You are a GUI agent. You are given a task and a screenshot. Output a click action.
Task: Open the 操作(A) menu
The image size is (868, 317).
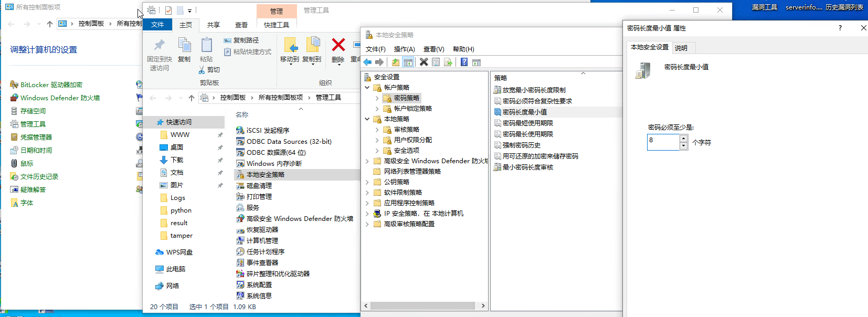click(404, 49)
